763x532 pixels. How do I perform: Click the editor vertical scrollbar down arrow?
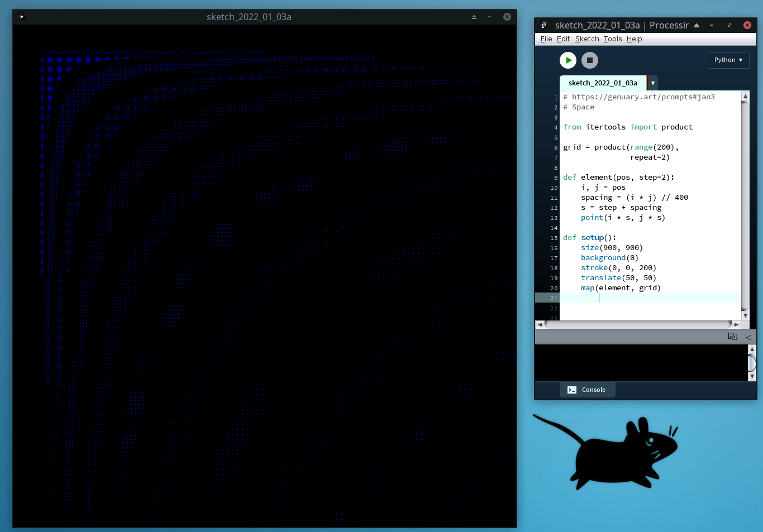click(745, 315)
